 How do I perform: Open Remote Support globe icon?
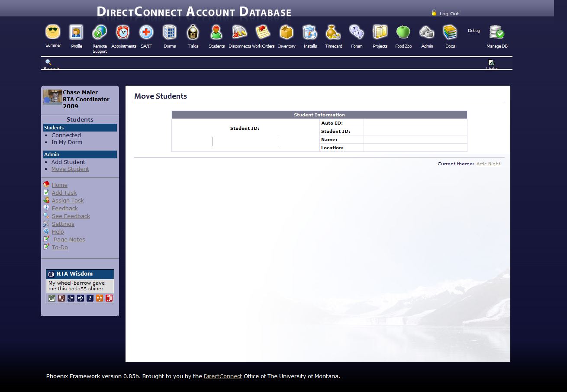click(x=100, y=32)
